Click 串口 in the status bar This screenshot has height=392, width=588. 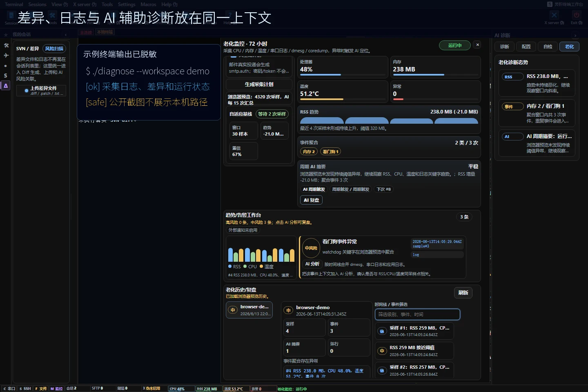pos(9,389)
